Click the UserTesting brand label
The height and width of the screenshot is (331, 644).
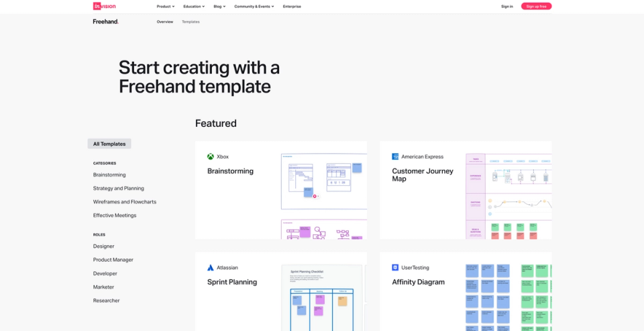[415, 268]
